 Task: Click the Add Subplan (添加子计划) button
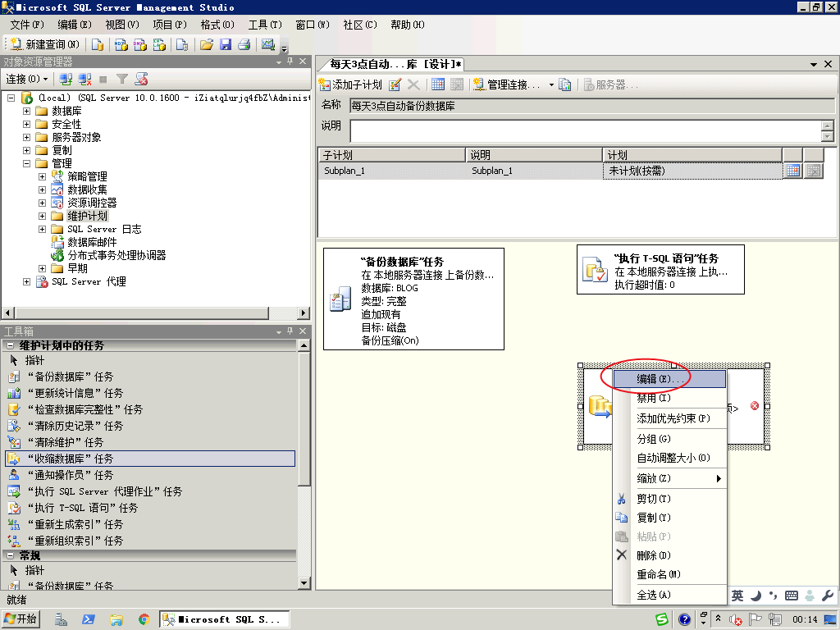[x=349, y=84]
